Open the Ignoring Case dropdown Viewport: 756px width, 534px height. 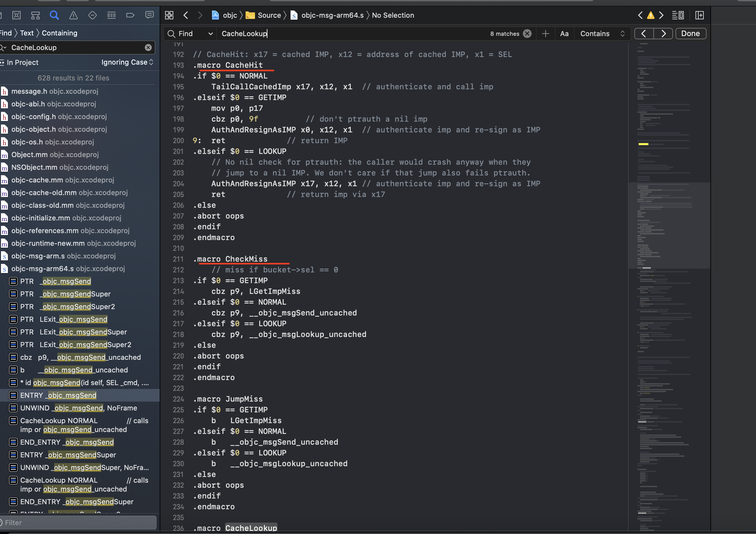point(127,62)
